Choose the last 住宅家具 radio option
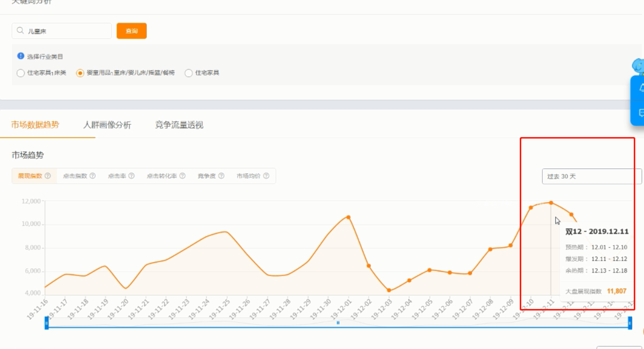The image size is (644, 349). [x=188, y=73]
